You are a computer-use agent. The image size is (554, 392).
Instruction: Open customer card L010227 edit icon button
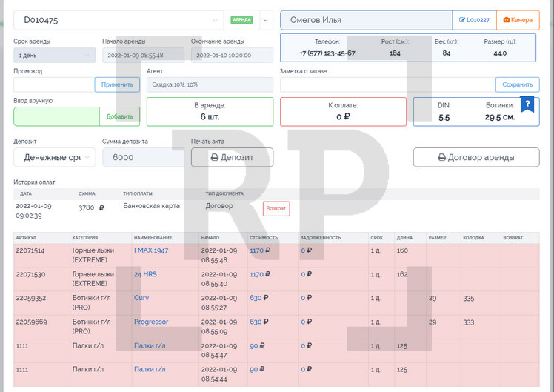coord(474,20)
